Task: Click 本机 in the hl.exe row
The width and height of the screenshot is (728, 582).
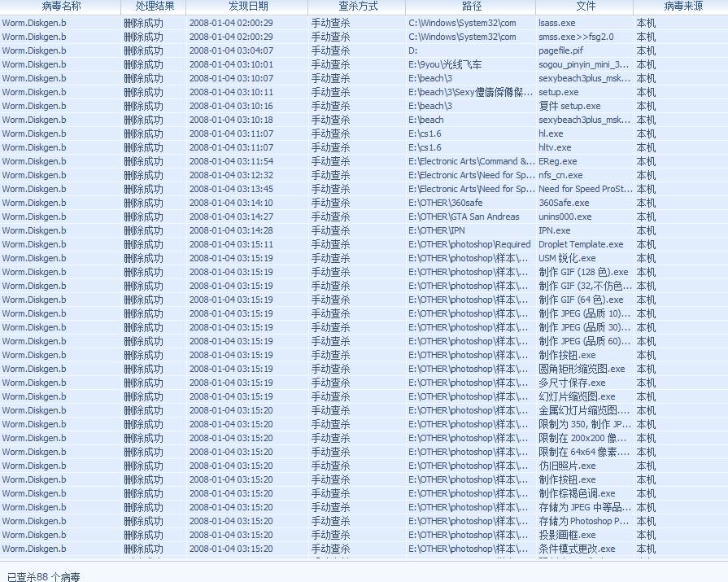Action: 646,133
